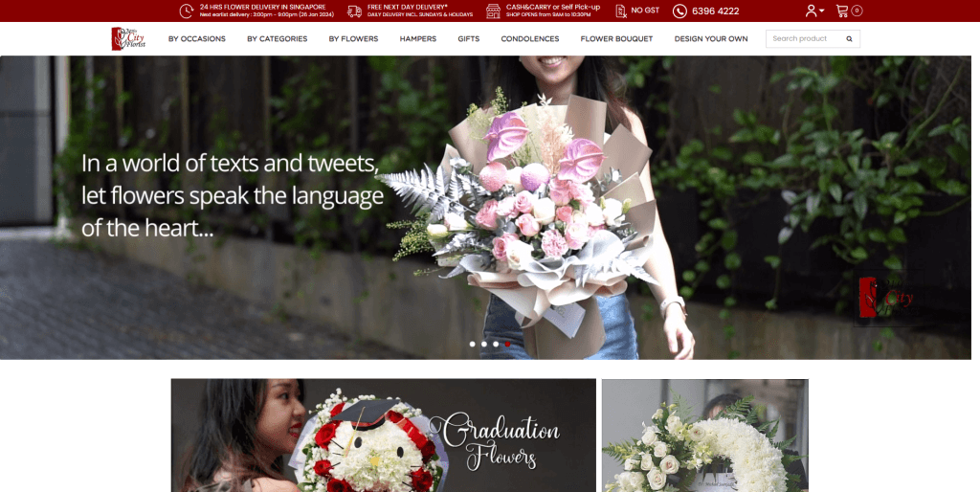
Task: Open the Condolences menu
Action: [530, 38]
